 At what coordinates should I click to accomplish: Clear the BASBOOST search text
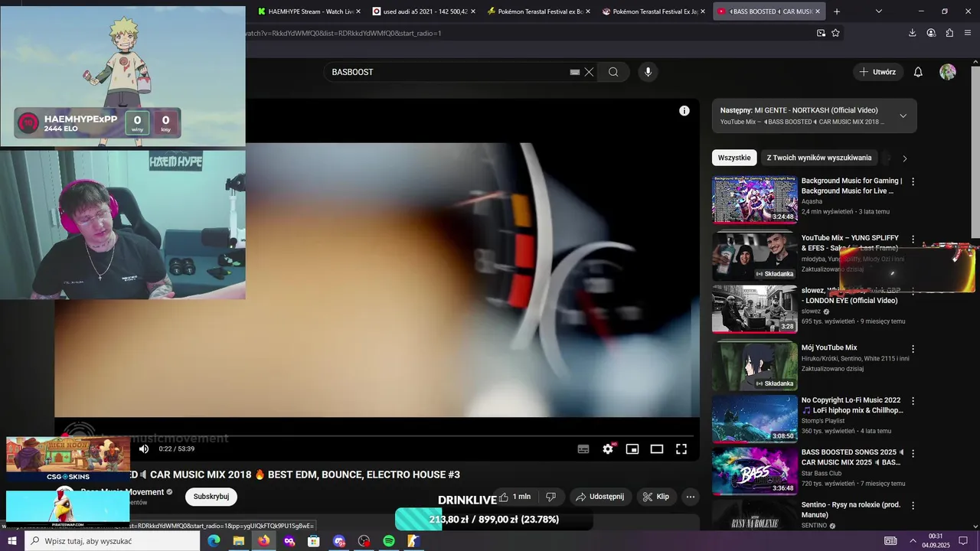point(589,72)
